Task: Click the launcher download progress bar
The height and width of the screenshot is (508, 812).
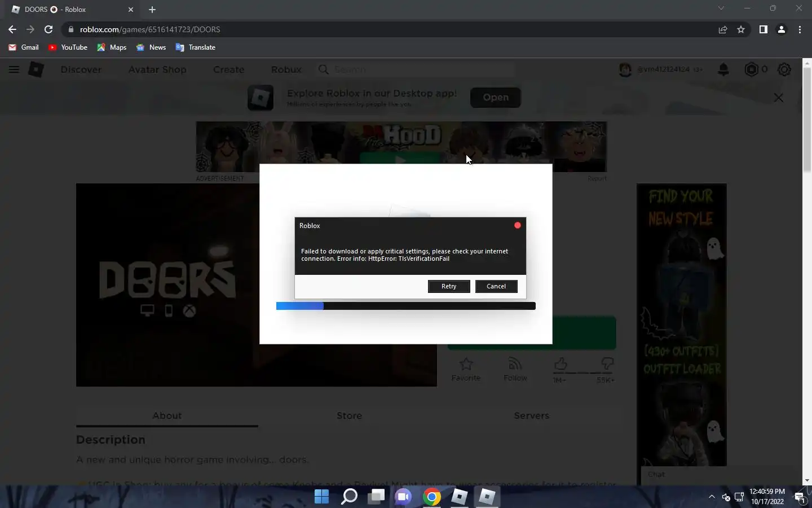Action: click(406, 306)
